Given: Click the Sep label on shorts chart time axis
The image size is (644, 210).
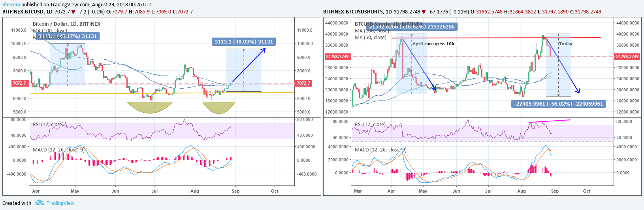Looking at the screenshot, I should [555, 191].
